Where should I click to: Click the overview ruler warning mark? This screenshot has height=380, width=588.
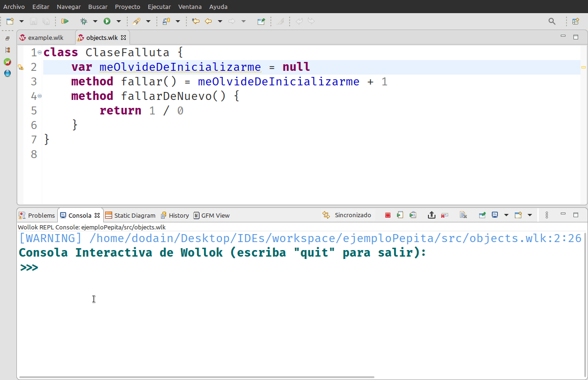[584, 68]
